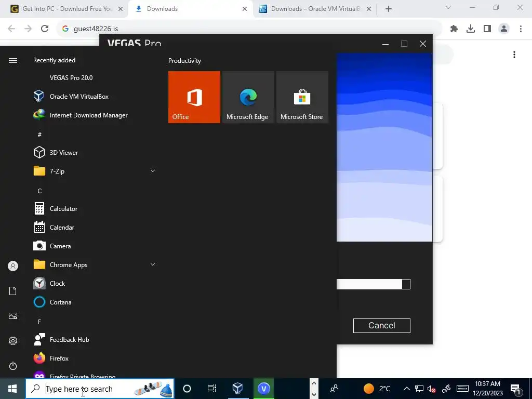Open the Office tile in Productivity
This screenshot has width=532, height=399.
click(x=194, y=97)
